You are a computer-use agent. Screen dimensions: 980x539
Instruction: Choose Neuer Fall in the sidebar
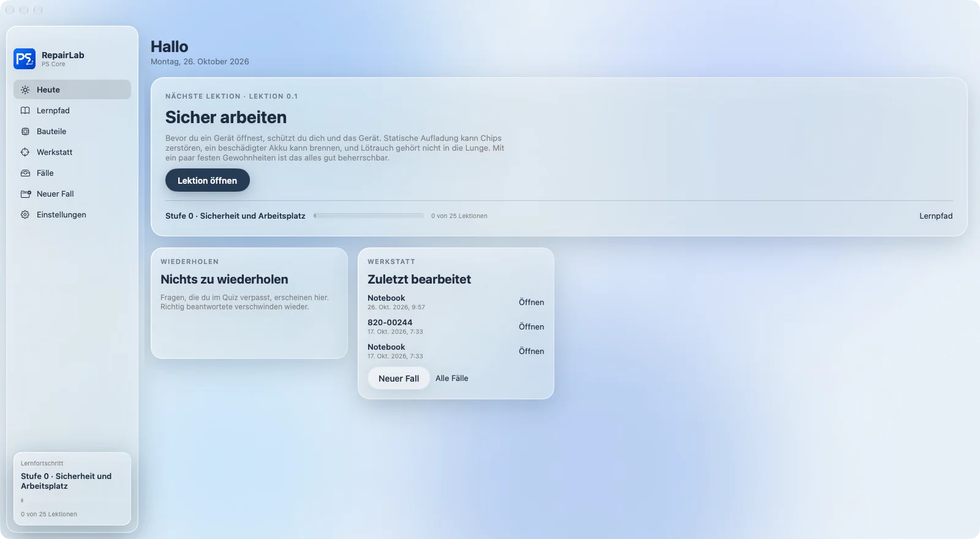tap(72, 194)
